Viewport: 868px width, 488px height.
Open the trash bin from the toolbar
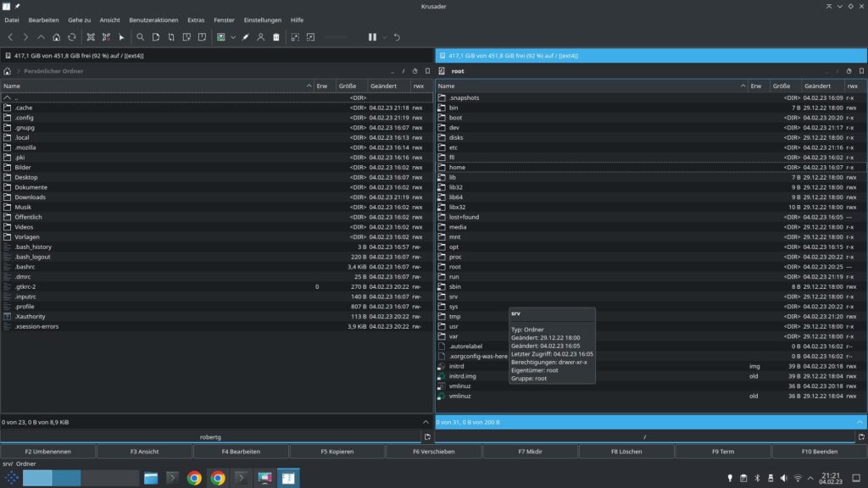276,37
